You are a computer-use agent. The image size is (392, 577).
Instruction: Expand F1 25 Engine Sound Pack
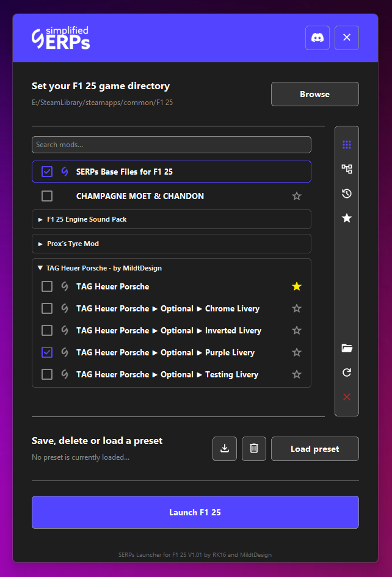pos(172,219)
